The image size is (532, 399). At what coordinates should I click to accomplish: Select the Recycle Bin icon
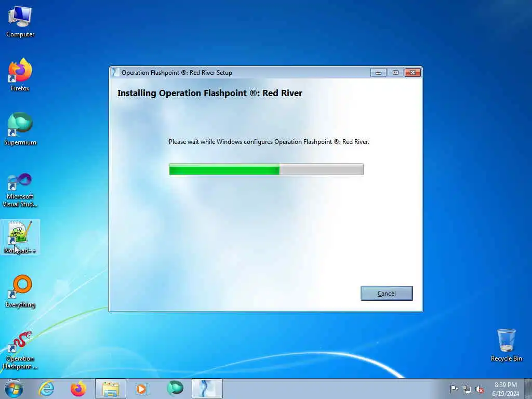[x=506, y=345]
